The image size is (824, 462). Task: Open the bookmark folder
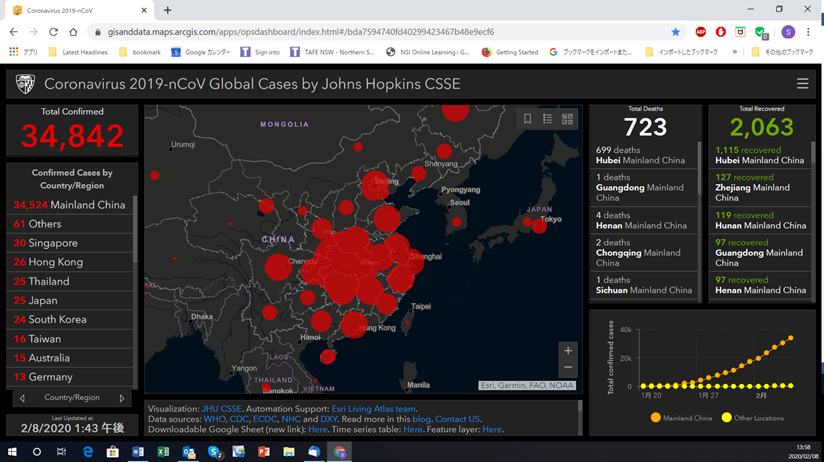[140, 52]
